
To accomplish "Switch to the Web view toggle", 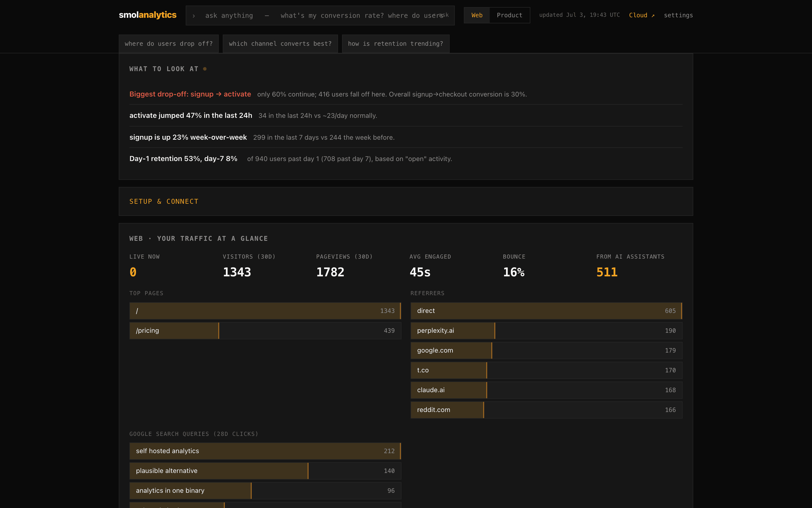I will [477, 15].
